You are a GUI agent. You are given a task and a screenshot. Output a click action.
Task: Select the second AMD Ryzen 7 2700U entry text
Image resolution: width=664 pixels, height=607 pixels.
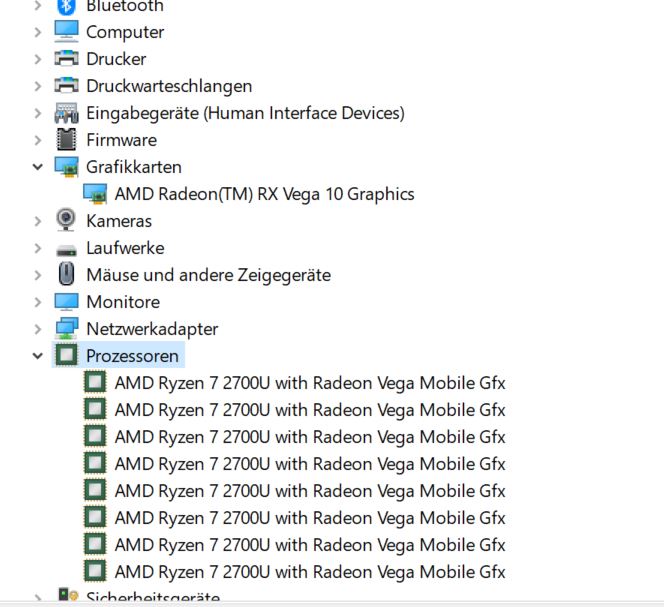pyautogui.click(x=310, y=410)
